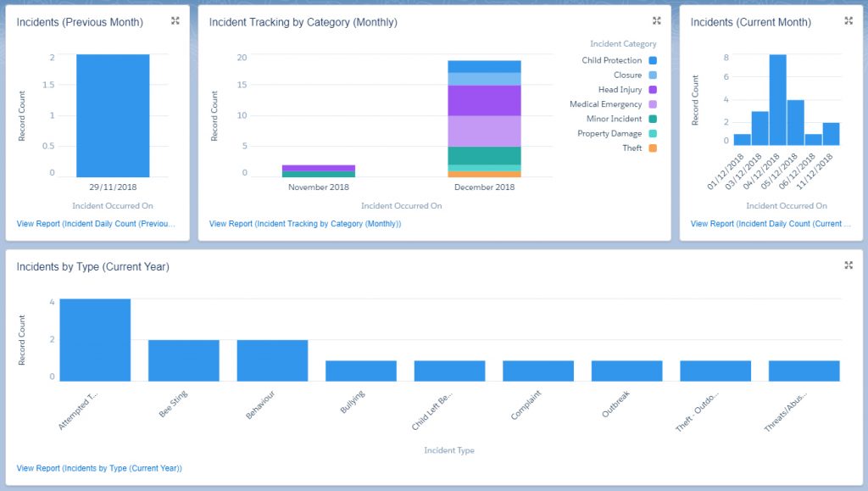
Task: Click the Medical Emergency legend marker
Action: 650,103
